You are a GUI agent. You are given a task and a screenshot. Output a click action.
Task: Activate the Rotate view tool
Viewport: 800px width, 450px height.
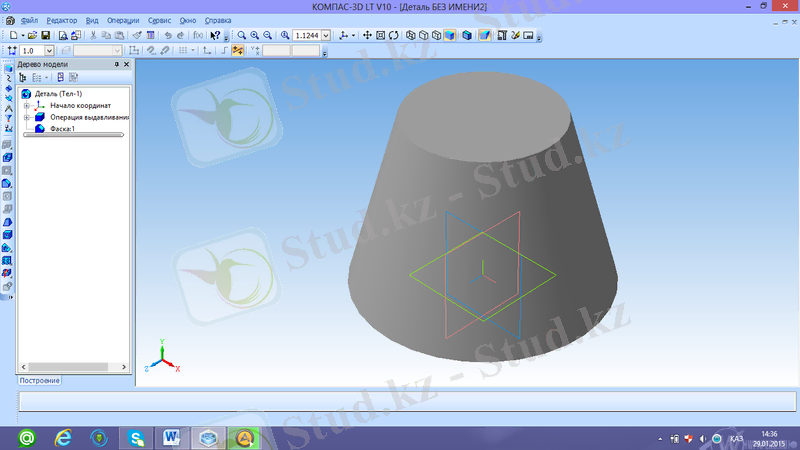tap(394, 35)
